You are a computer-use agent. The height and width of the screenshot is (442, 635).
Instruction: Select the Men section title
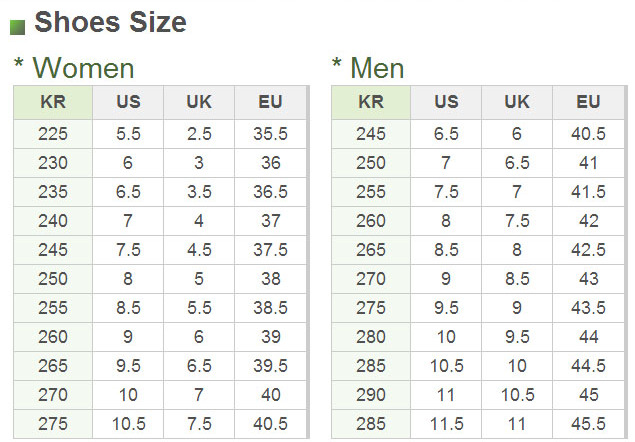(x=377, y=68)
